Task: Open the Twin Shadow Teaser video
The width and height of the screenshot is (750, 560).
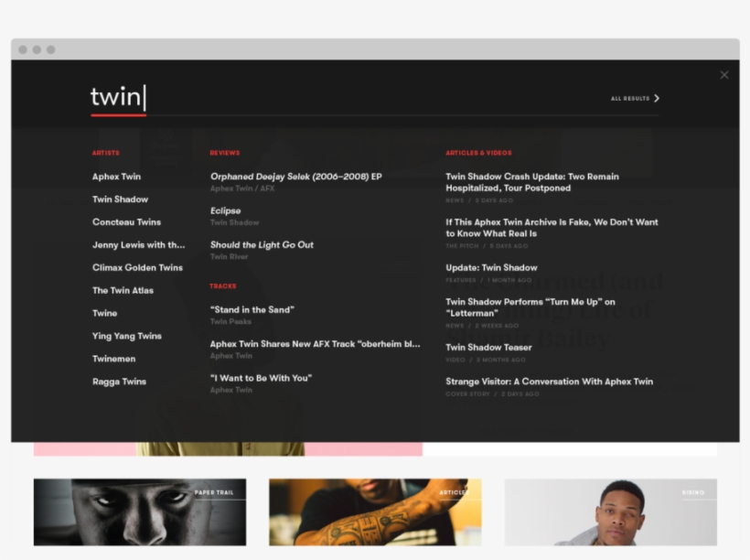Action: (x=487, y=348)
